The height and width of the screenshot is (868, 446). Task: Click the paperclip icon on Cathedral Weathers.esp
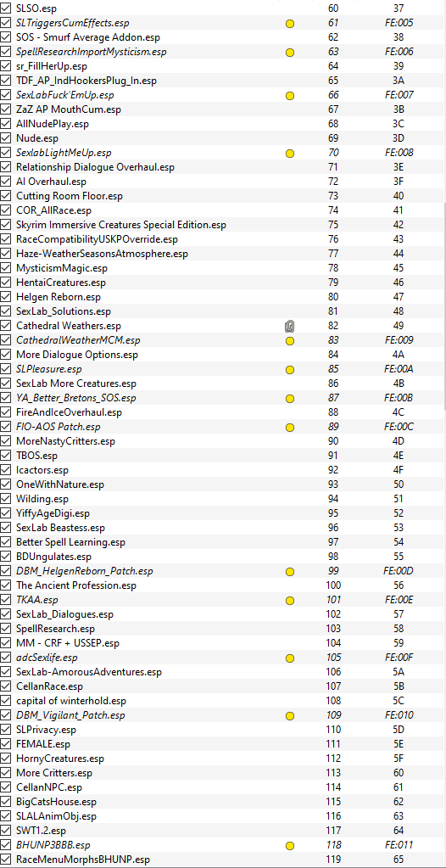point(289,326)
